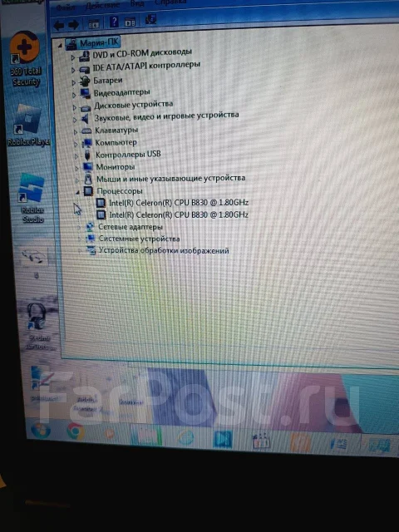Click the sound devices speaker icon
This screenshot has height=532, width=399.
click(x=86, y=118)
